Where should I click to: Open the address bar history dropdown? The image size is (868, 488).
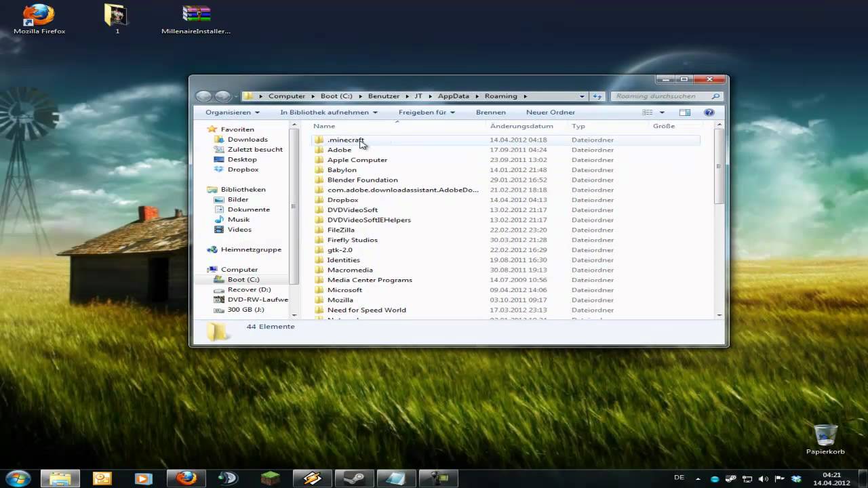click(x=582, y=96)
